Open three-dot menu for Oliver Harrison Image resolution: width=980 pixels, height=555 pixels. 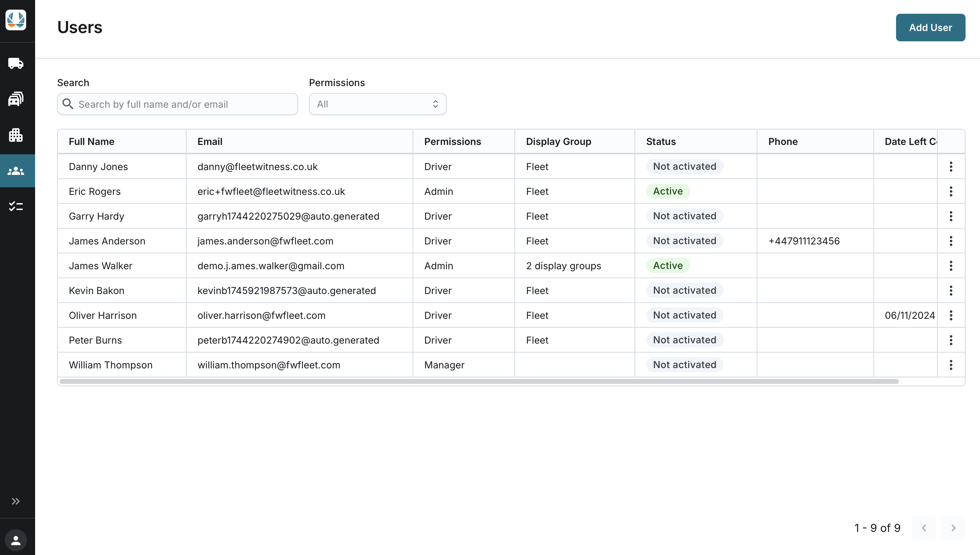click(951, 315)
